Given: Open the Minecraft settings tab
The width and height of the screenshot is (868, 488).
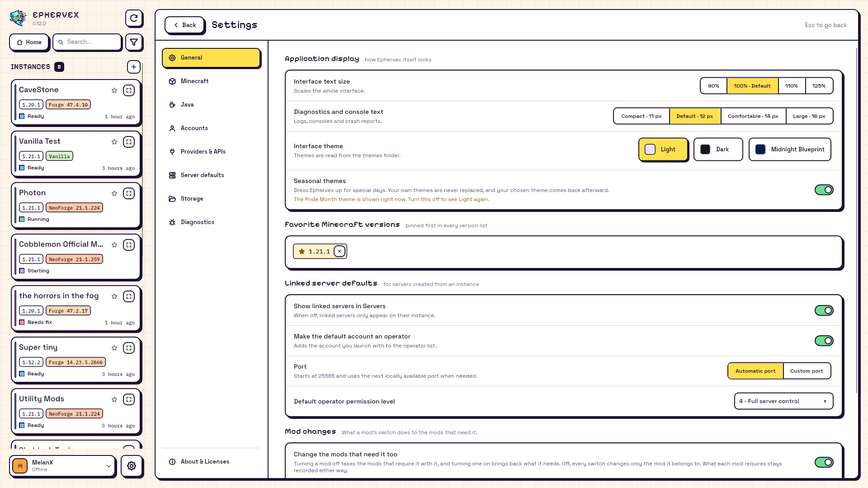Looking at the screenshot, I should click(x=211, y=81).
